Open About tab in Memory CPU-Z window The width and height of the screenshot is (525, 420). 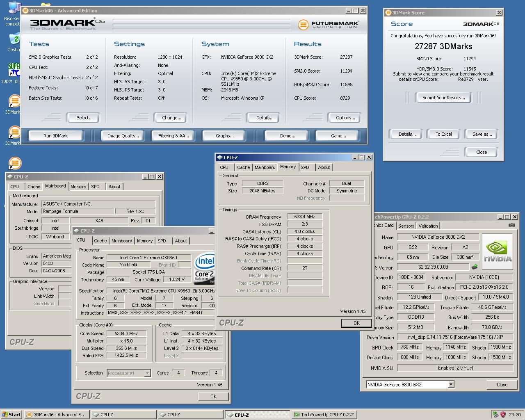pyautogui.click(x=324, y=167)
